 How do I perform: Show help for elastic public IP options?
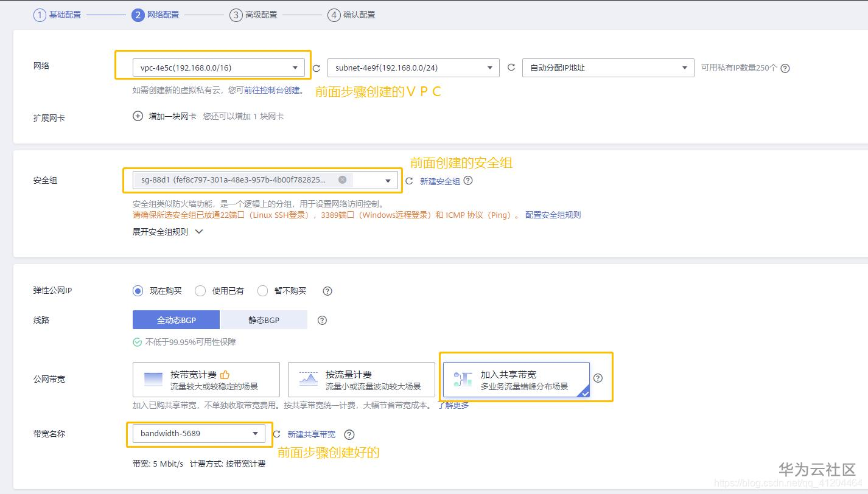(327, 291)
